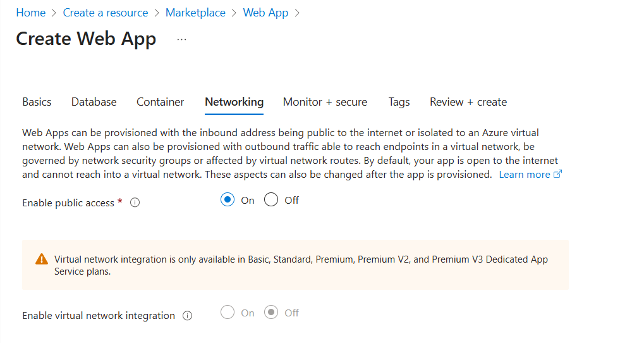Screen dimensions: 644x343
Task: Open the Basics tab
Action: pos(37,102)
